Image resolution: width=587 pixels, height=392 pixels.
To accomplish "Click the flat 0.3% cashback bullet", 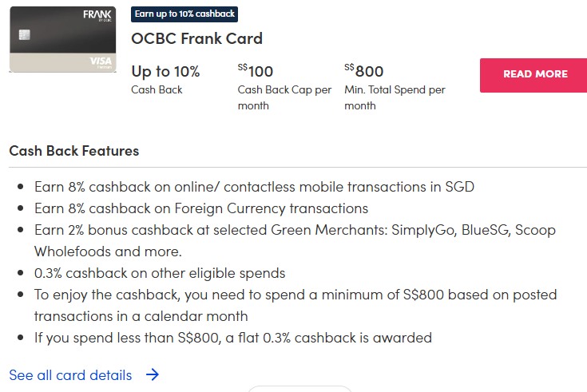I will (233, 338).
